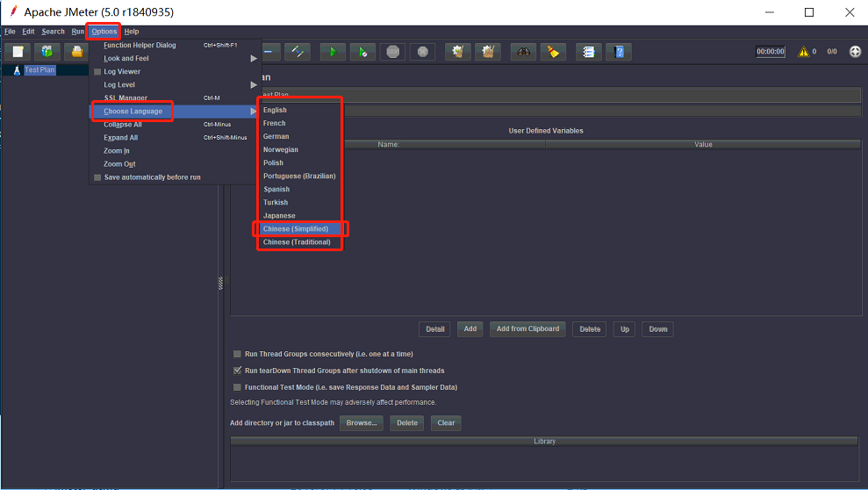The width and height of the screenshot is (868, 490).
Task: Click the Detail button
Action: 434,329
